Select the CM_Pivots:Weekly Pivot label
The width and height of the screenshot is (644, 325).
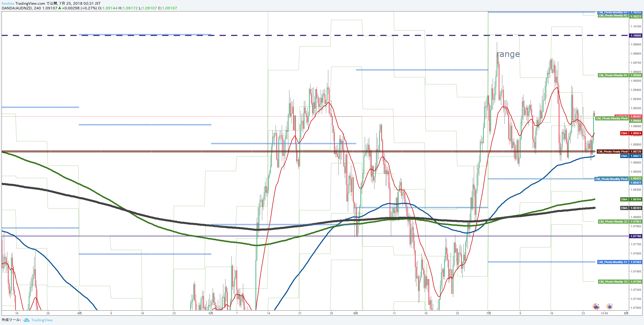coord(612,119)
